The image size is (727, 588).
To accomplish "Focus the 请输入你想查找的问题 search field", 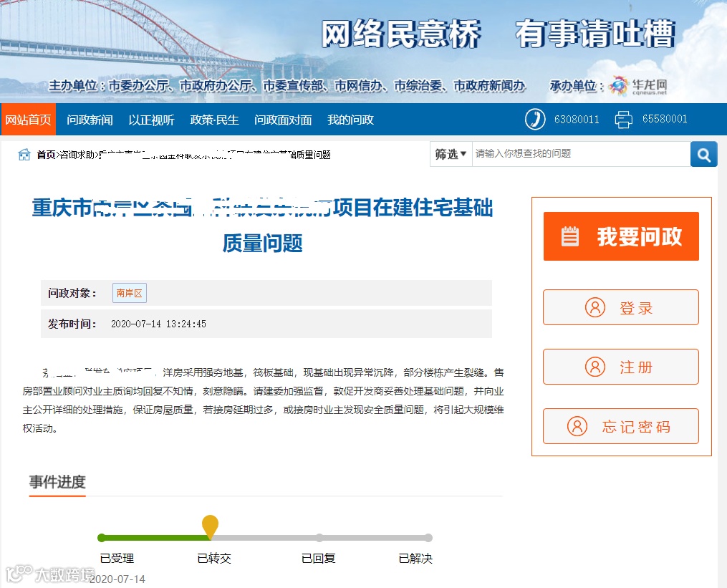I will (x=581, y=154).
